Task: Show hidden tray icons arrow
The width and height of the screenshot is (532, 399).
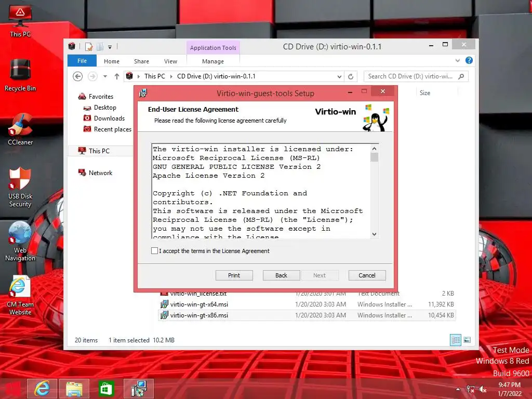Action: tap(458, 389)
